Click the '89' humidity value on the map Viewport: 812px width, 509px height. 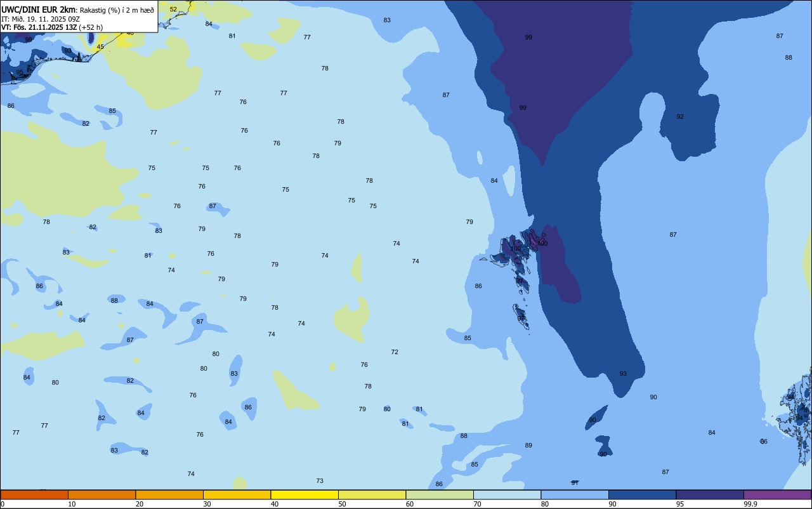click(528, 446)
